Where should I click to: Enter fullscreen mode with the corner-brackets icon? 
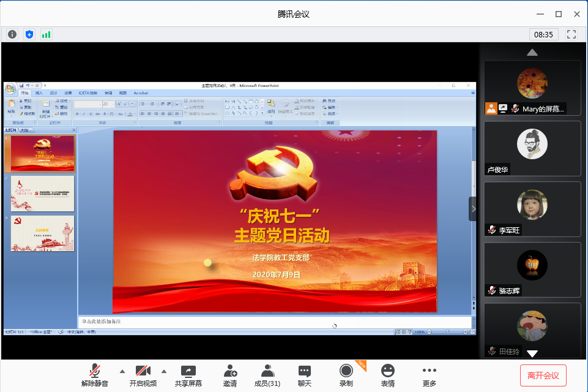click(x=571, y=34)
